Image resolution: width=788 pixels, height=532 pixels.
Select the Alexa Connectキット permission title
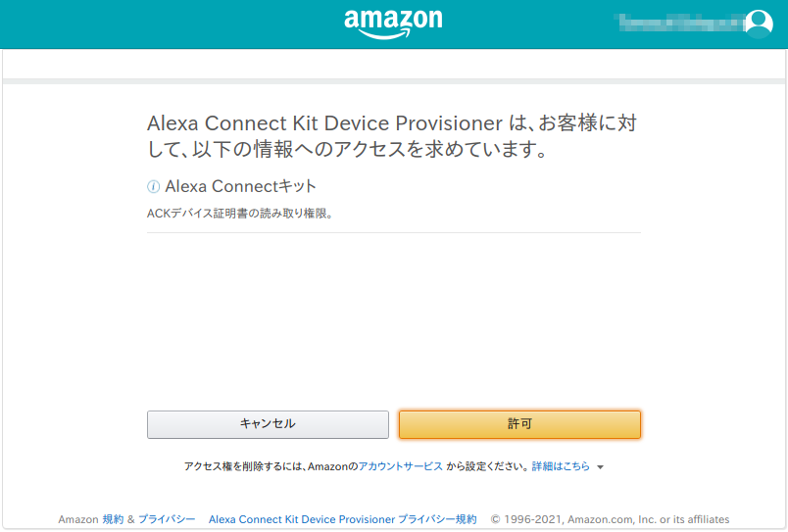pyautogui.click(x=241, y=186)
